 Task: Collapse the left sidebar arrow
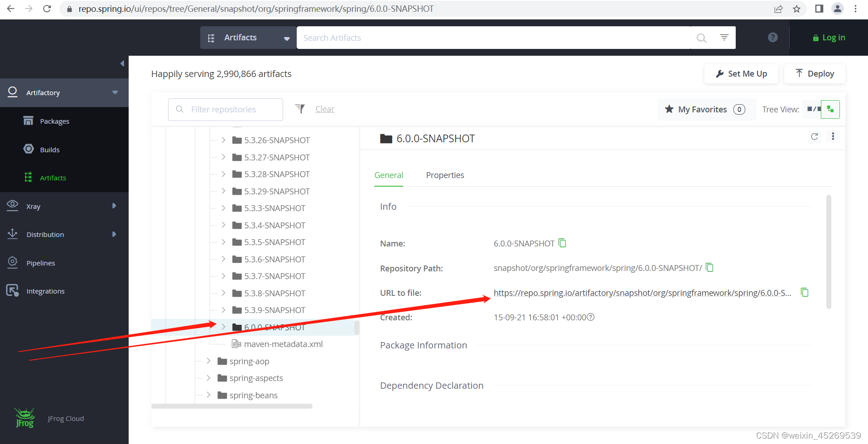122,63
